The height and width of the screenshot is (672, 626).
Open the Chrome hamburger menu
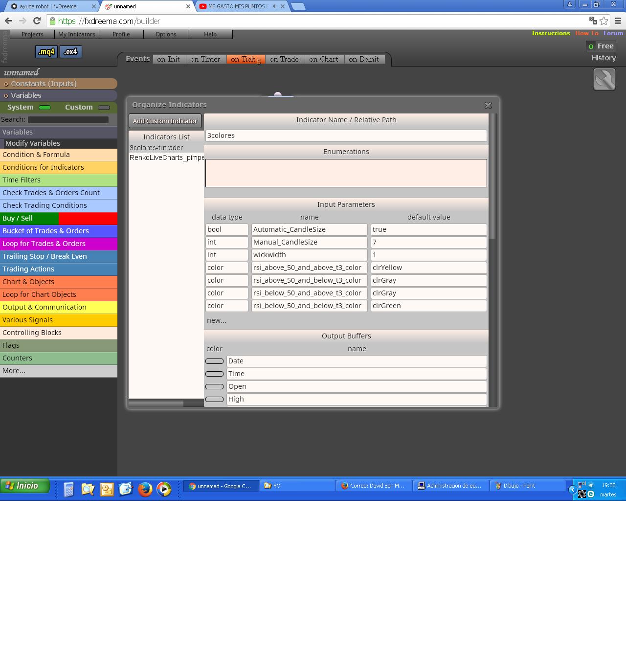tap(618, 21)
